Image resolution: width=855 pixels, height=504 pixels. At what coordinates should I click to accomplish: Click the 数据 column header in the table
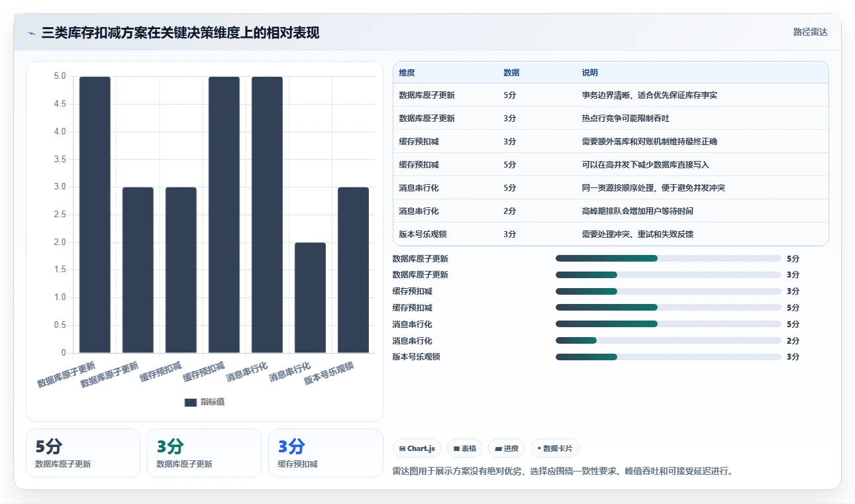point(511,73)
